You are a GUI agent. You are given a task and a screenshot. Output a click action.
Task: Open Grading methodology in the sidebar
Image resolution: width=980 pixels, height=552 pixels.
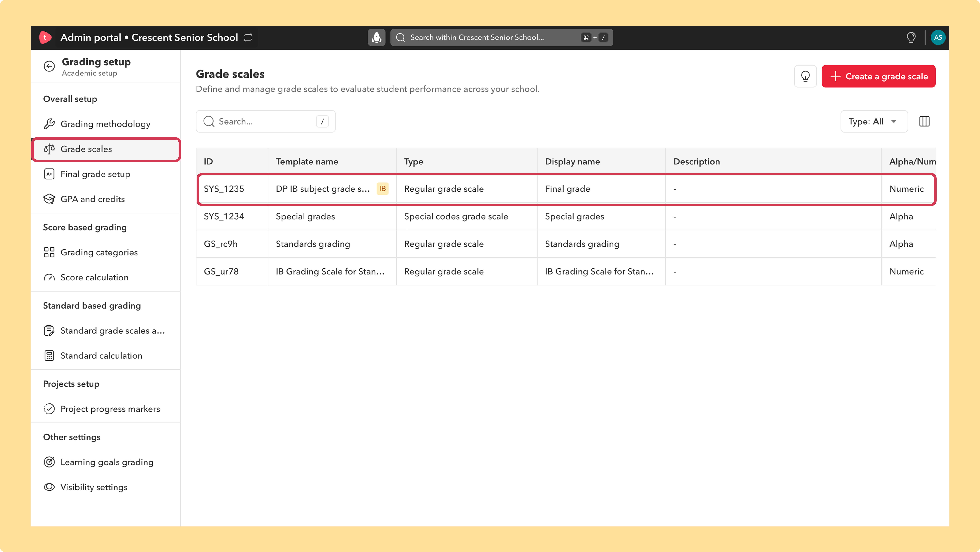point(105,124)
